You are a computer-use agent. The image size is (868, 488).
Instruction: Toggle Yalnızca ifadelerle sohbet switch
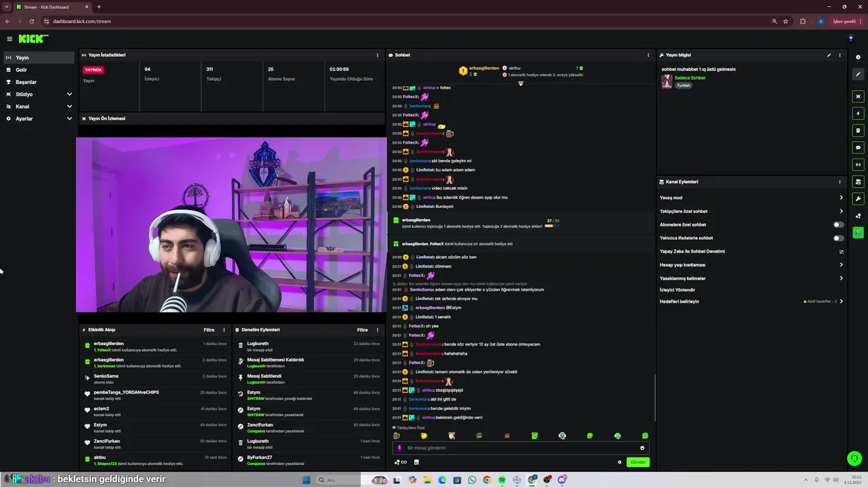pos(839,238)
